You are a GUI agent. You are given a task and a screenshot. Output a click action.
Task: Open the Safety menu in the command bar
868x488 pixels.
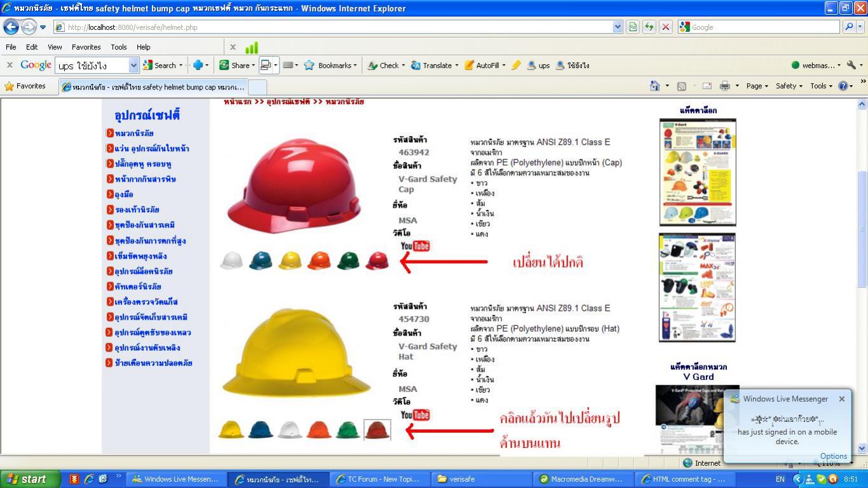click(x=789, y=86)
